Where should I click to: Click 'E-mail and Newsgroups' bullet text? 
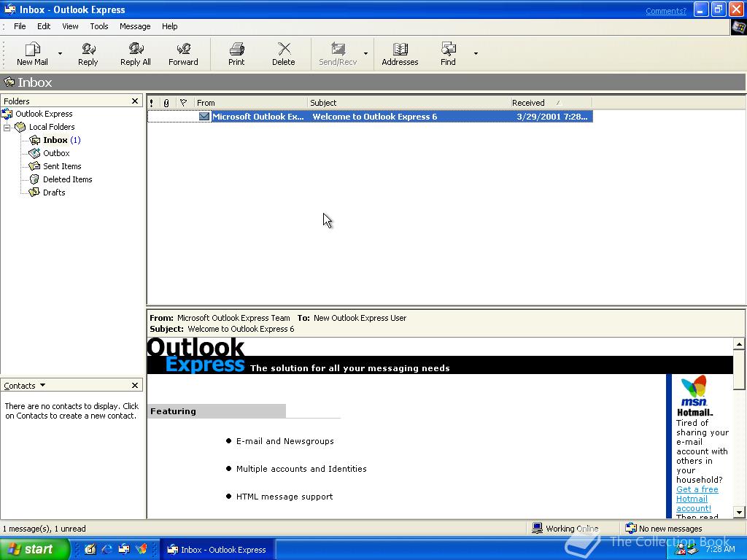pyautogui.click(x=285, y=441)
